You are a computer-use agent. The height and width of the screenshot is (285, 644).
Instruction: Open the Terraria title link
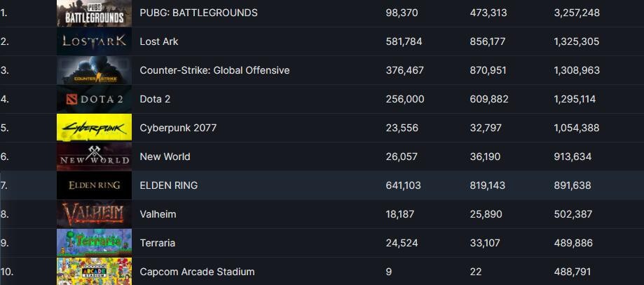click(x=157, y=243)
